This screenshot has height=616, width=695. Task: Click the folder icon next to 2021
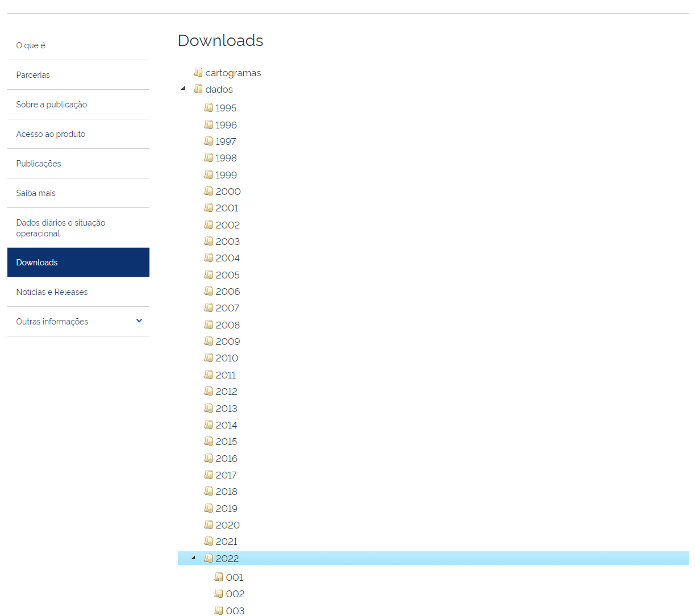(209, 541)
